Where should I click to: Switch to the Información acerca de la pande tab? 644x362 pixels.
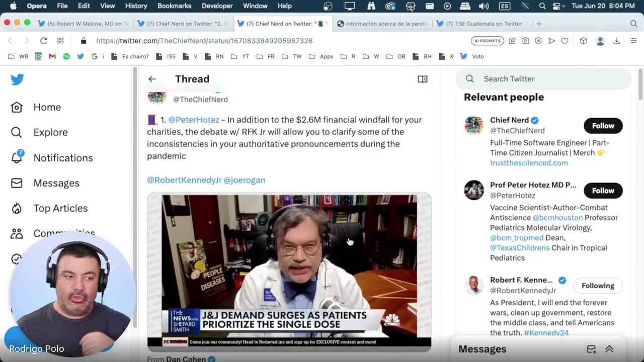382,24
